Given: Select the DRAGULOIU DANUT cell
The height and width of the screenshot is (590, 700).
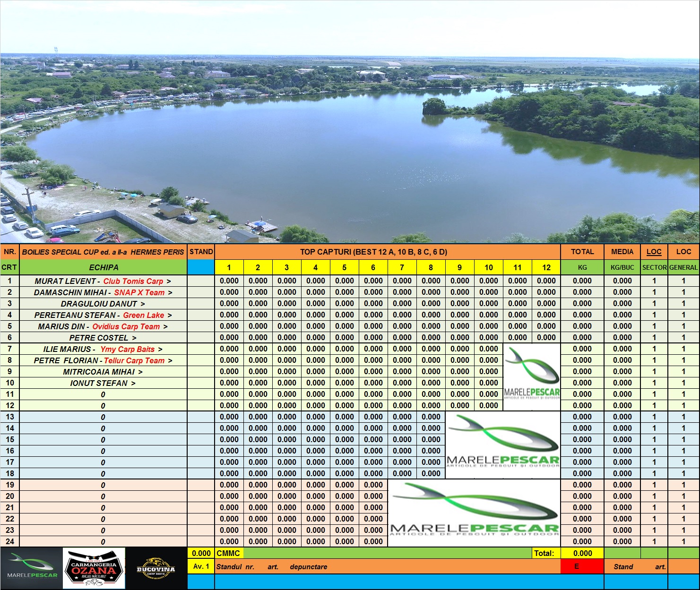Looking at the screenshot, I should [x=104, y=303].
